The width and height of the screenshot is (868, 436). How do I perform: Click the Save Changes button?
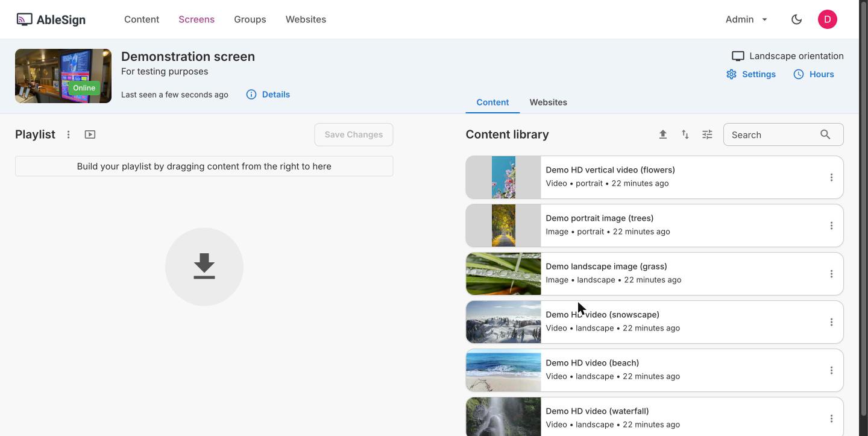(354, 134)
